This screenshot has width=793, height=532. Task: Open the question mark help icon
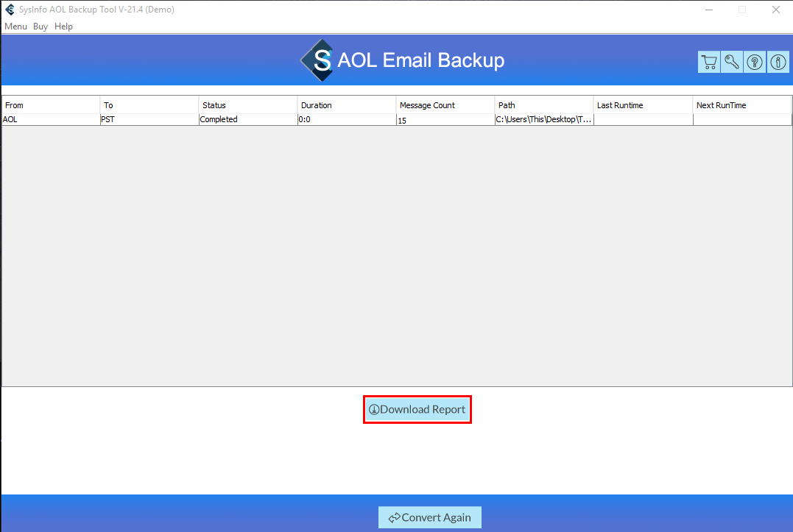[x=754, y=62]
